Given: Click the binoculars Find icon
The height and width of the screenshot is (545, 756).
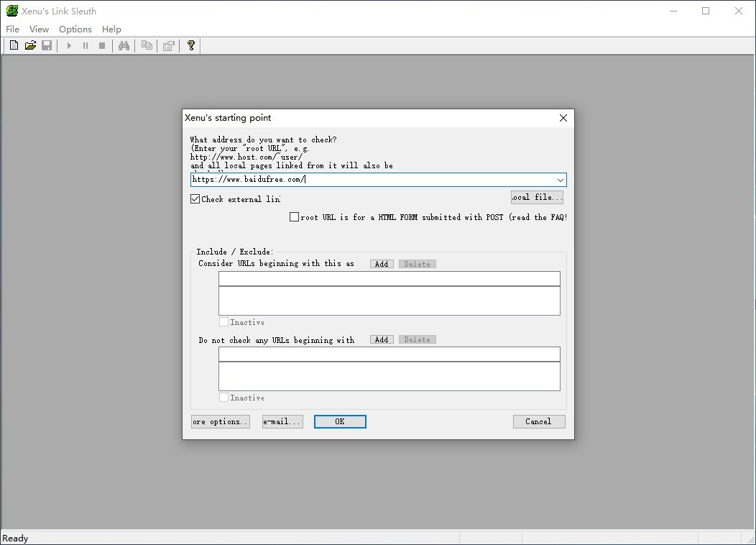Looking at the screenshot, I should pyautogui.click(x=124, y=46).
